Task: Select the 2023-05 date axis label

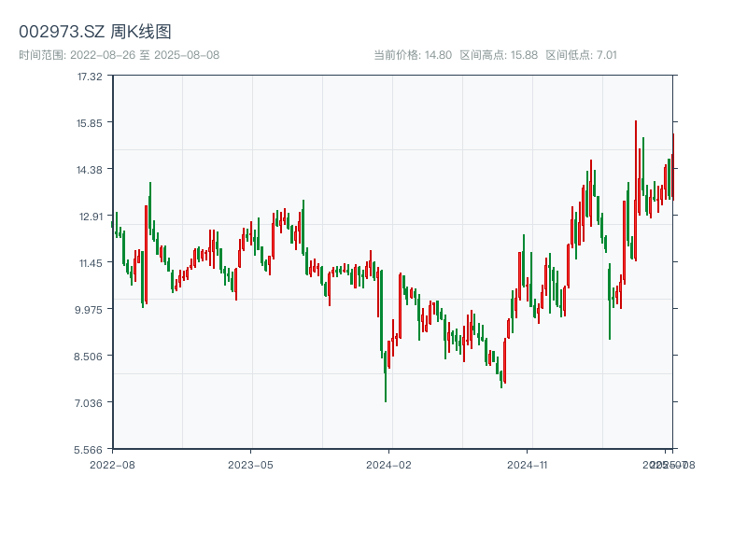Action: (250, 464)
